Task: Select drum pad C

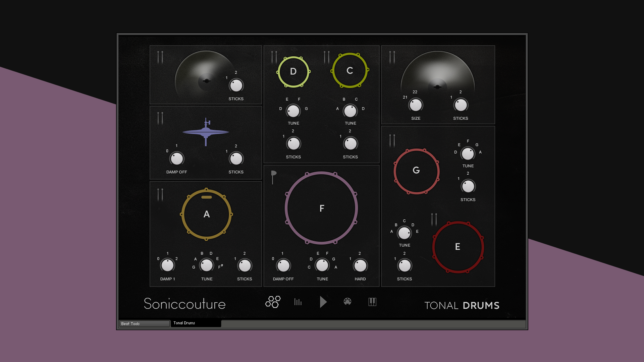Action: [350, 70]
